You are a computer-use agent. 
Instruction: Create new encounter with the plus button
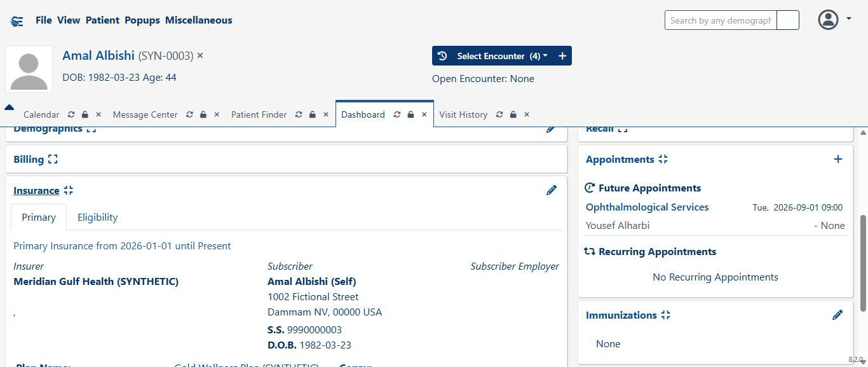[562, 56]
